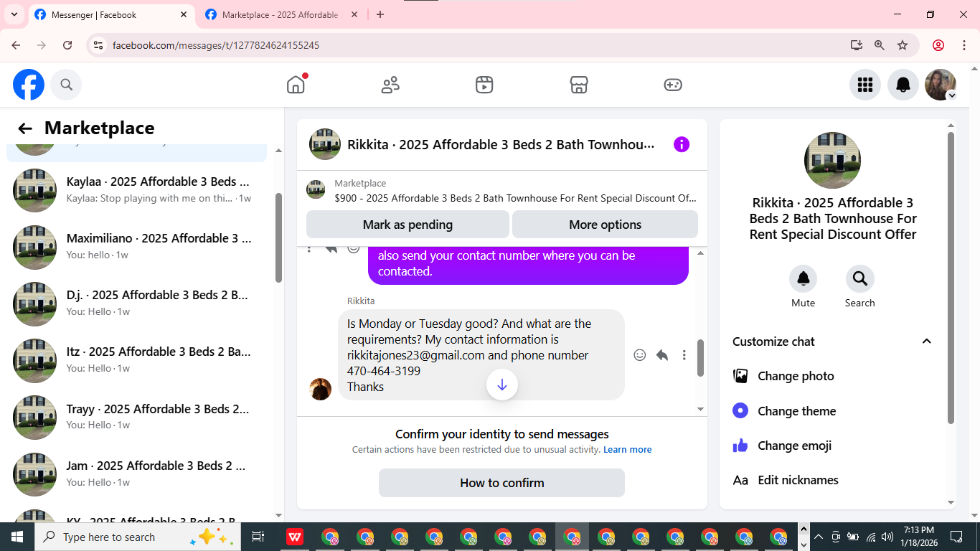
Task: Click the right info panel scrollbar
Action: point(951,278)
